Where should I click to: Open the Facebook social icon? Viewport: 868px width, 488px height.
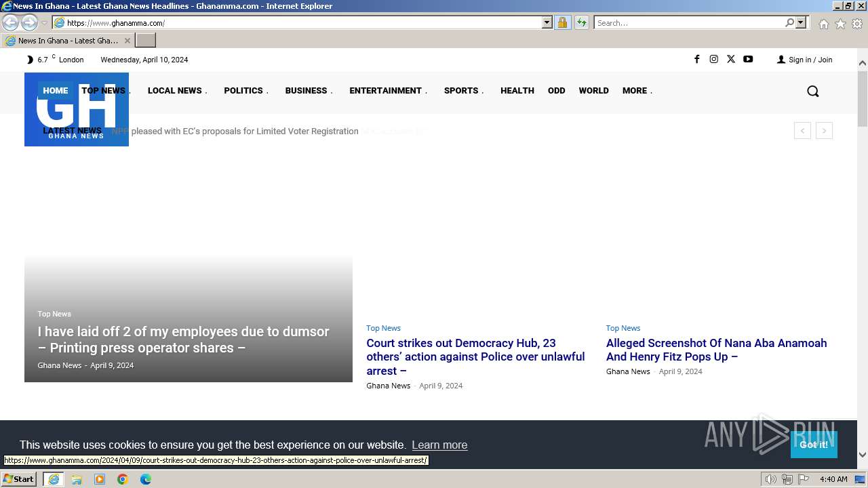coord(696,59)
